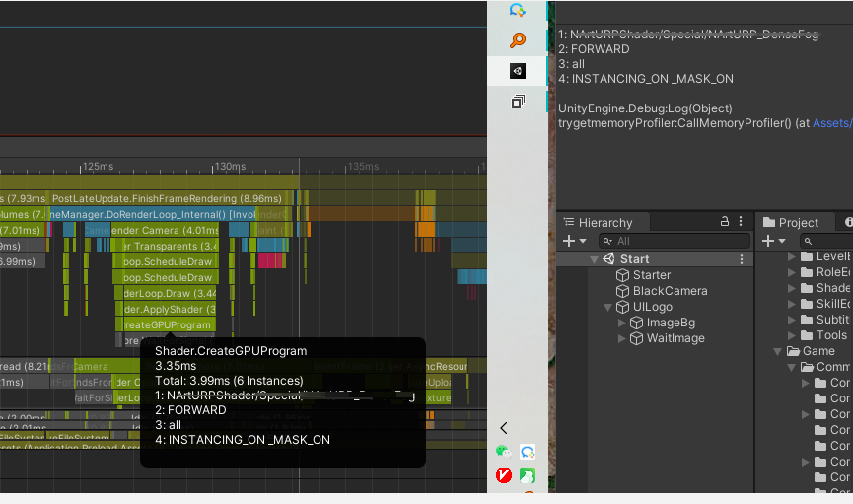Open the Start scene three-dot options
Viewport: 853px width, 504px height.
742,259
